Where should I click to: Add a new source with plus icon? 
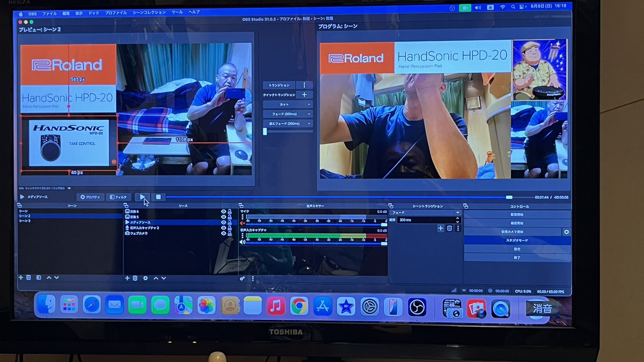[127, 278]
